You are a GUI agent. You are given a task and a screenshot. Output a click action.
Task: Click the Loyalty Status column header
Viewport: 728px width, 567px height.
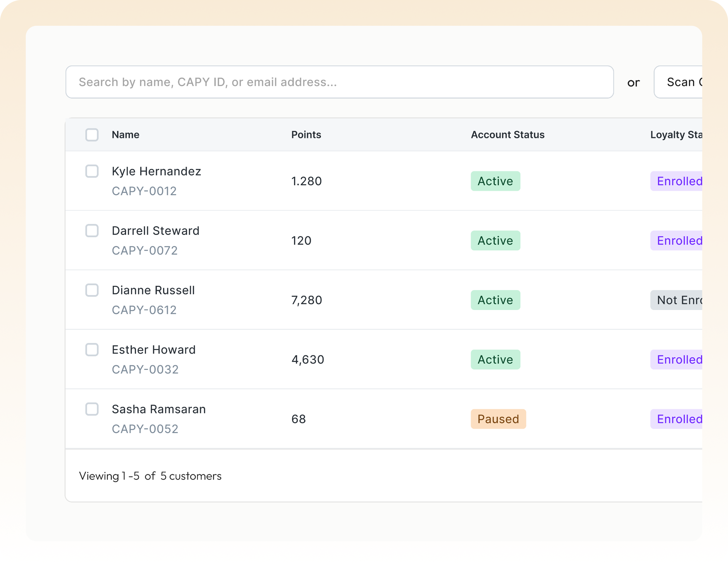[x=676, y=135]
